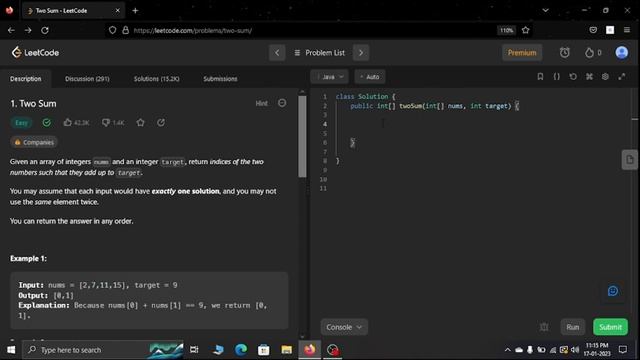Toggle editor fullscreen icon

(622, 76)
